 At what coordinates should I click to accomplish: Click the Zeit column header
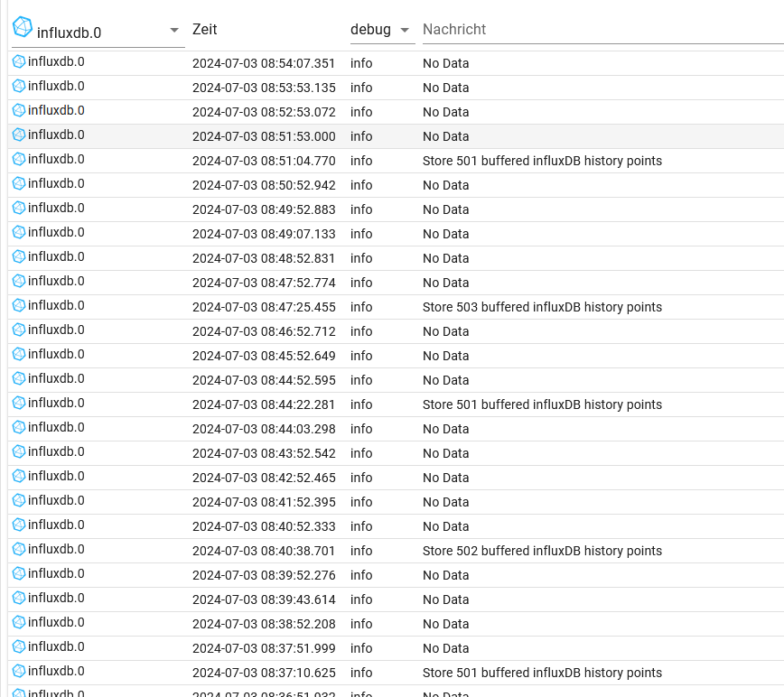(205, 30)
